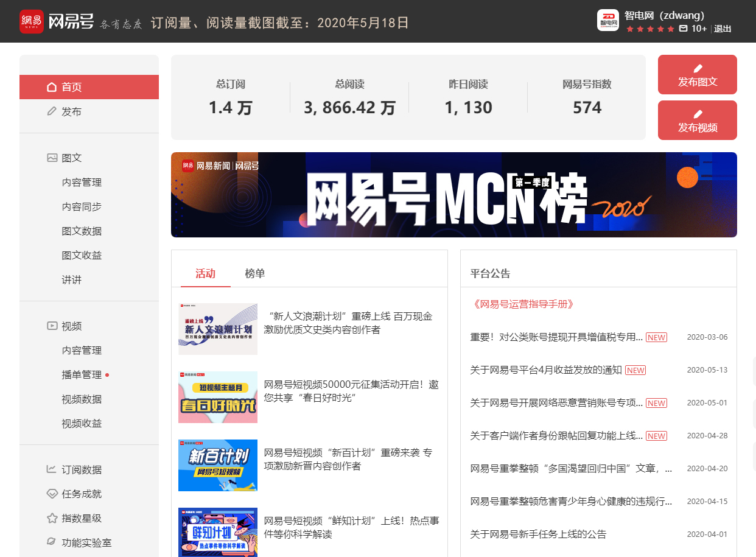Open 讲讲 in the sidebar
Image resolution: width=756 pixels, height=557 pixels.
click(71, 279)
